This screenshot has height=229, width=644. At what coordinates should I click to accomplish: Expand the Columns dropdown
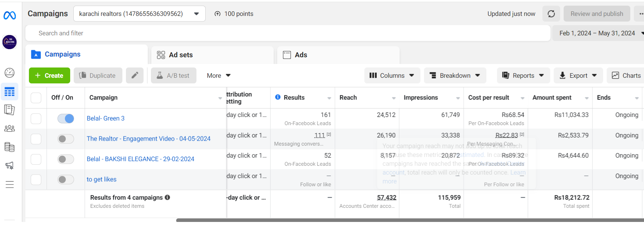click(392, 76)
